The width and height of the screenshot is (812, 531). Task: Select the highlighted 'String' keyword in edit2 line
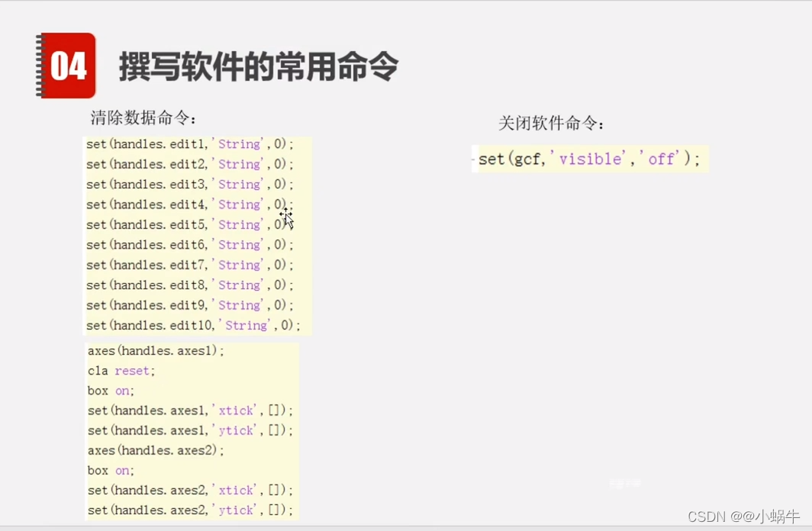coord(240,163)
